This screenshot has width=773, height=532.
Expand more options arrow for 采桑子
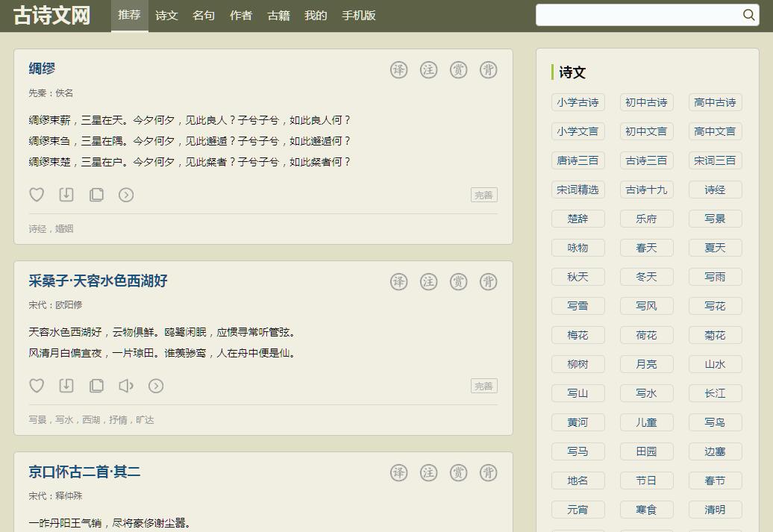pyautogui.click(x=156, y=386)
